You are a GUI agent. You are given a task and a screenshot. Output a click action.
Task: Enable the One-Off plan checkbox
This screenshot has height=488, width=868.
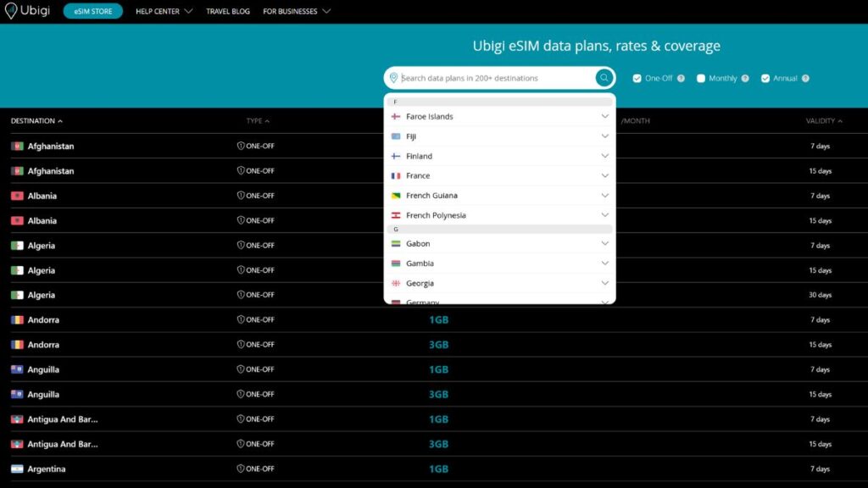[636, 77]
